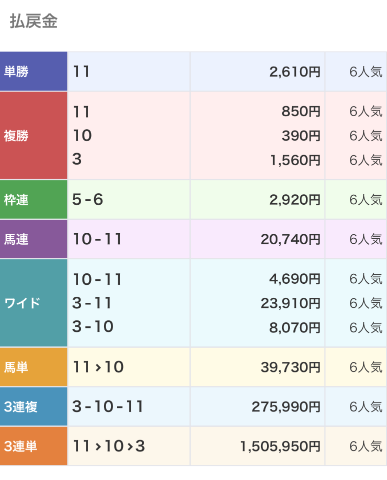
Task: Click the 単勝 blue label cell
Action: (33, 71)
